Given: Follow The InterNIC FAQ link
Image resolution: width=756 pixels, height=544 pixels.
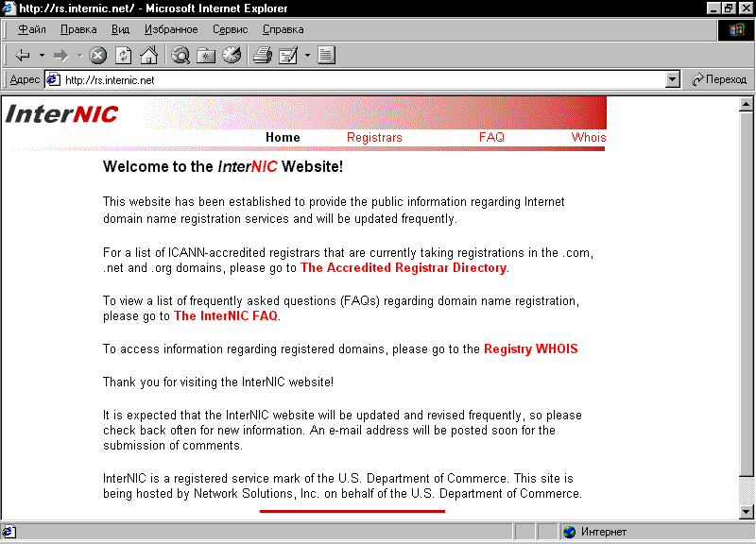Looking at the screenshot, I should (x=226, y=316).
